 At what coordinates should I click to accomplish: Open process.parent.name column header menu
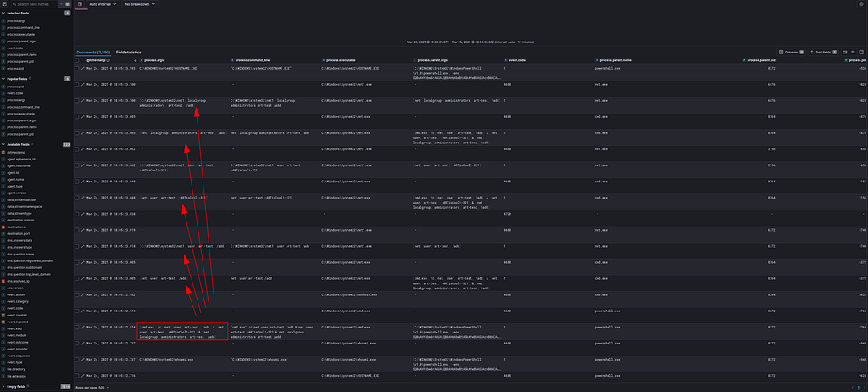coord(615,60)
